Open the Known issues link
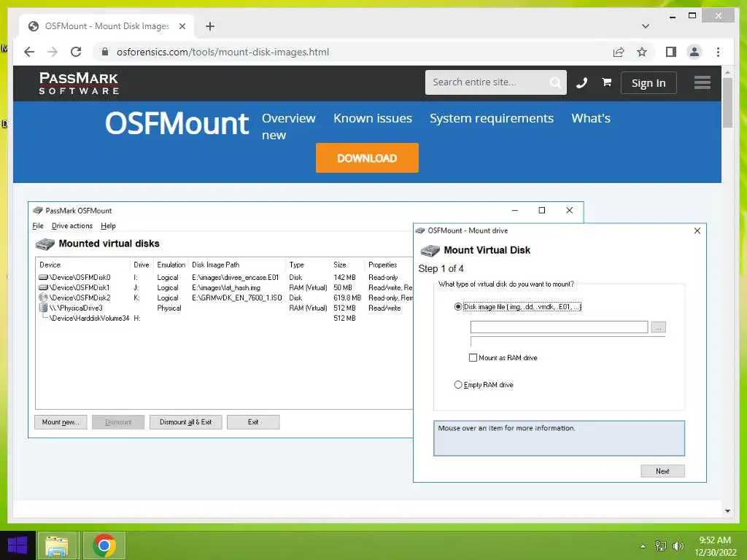This screenshot has height=560, width=747. point(373,118)
